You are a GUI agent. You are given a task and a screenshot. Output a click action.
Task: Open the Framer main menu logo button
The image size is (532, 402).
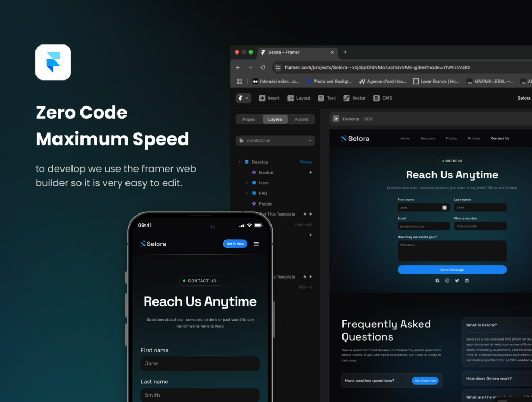pyautogui.click(x=244, y=98)
